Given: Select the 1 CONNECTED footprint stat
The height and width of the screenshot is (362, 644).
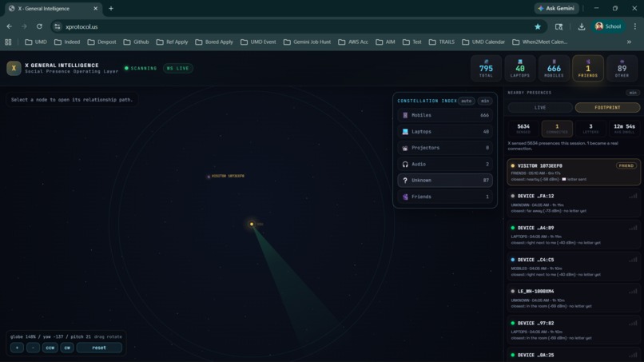Looking at the screenshot, I should point(557,128).
